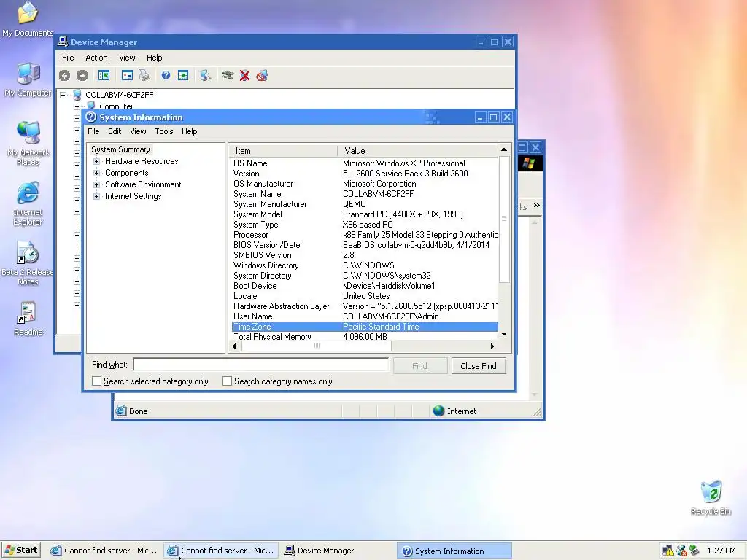Viewport: 747px width, 560px height.
Task: Select the Readme desktop shortcut
Action: (28, 319)
